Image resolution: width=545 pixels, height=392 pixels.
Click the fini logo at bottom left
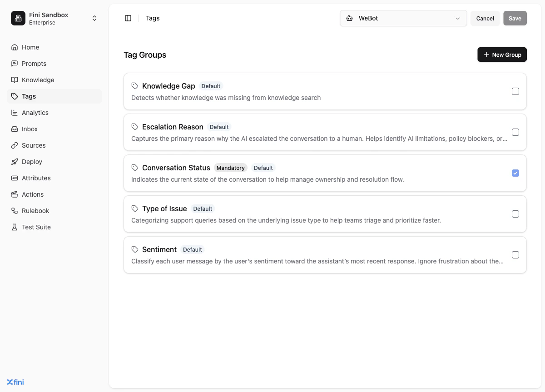[15, 382]
